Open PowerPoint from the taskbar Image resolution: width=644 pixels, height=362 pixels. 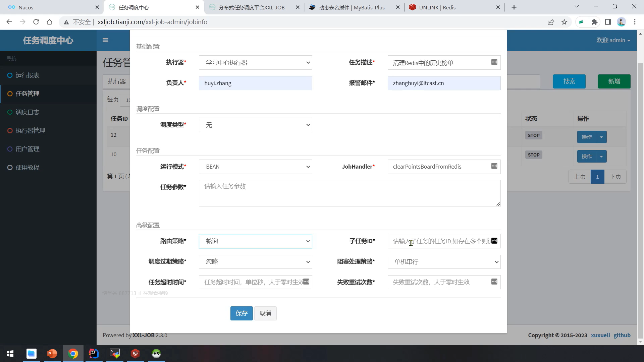pyautogui.click(x=52, y=354)
